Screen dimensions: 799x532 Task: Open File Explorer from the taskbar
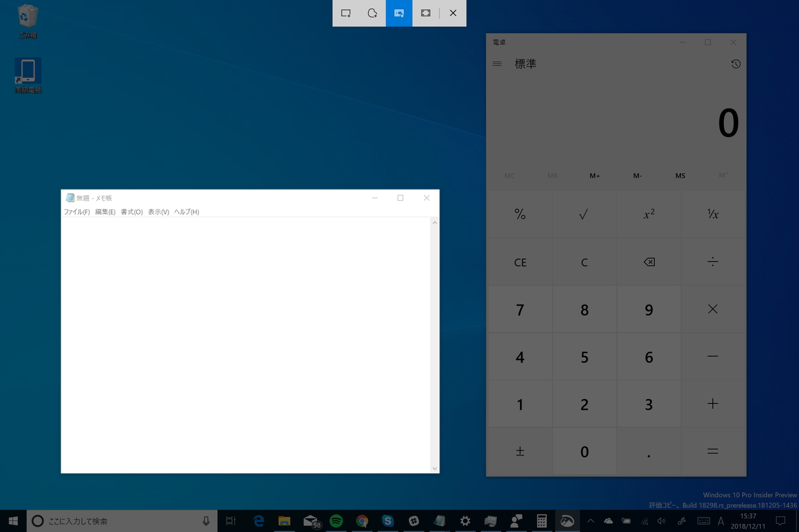click(x=285, y=521)
